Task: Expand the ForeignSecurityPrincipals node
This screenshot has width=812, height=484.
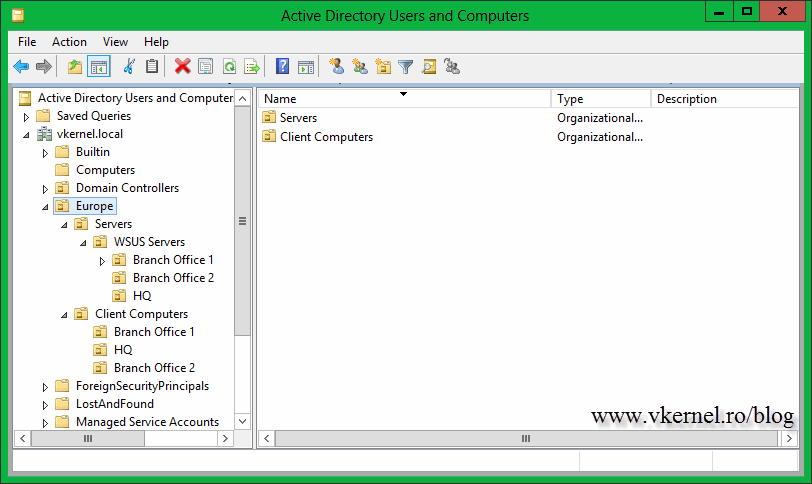Action: [45, 387]
